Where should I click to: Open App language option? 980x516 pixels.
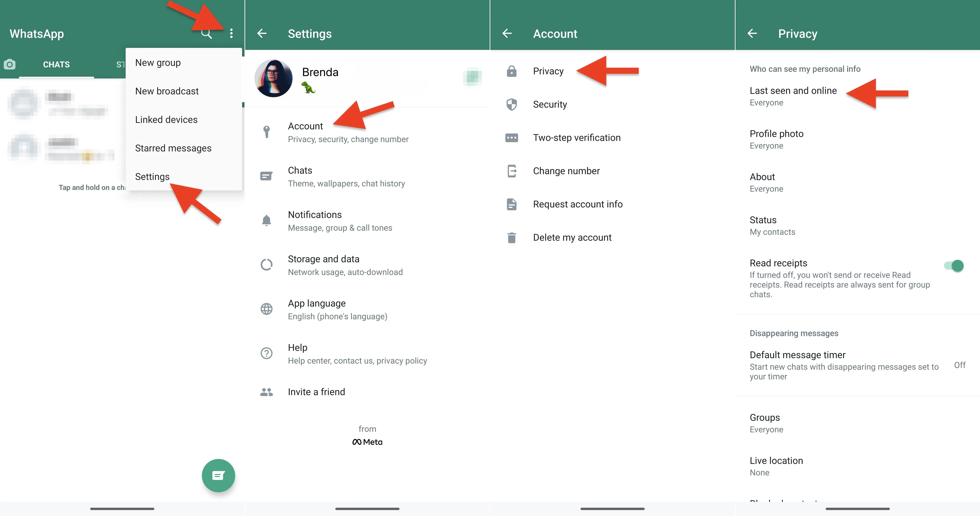click(x=367, y=310)
